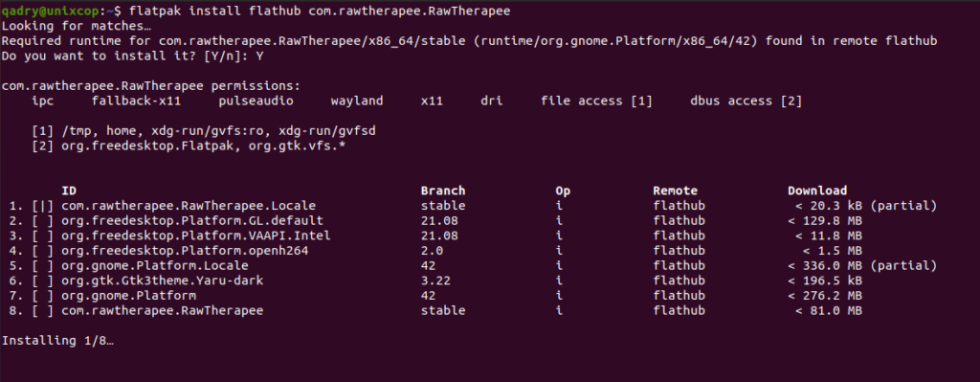This screenshot has height=382, width=980.
Task: Click the 'pulseaudio' permission entry
Action: coord(256,101)
